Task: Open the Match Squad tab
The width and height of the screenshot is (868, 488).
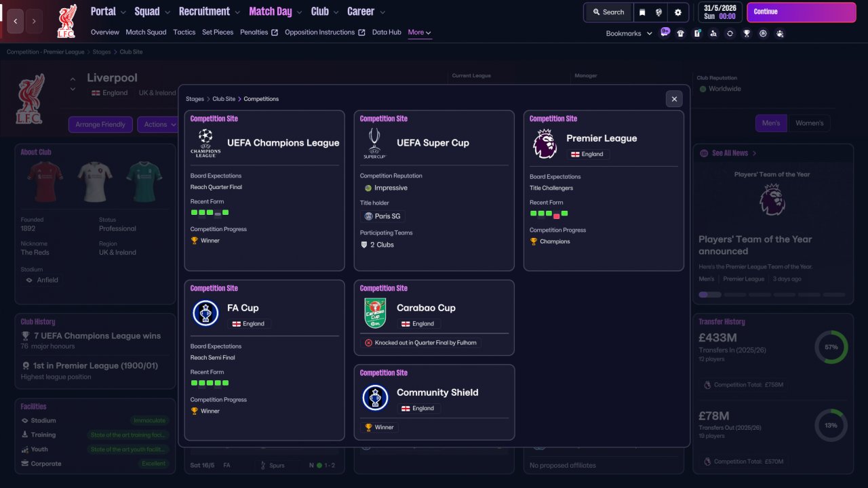Action: [x=146, y=33]
